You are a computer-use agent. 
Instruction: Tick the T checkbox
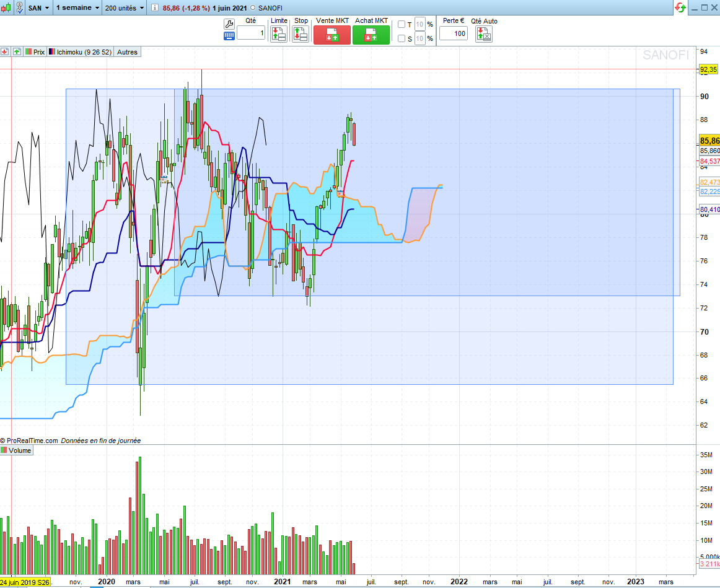402,24
